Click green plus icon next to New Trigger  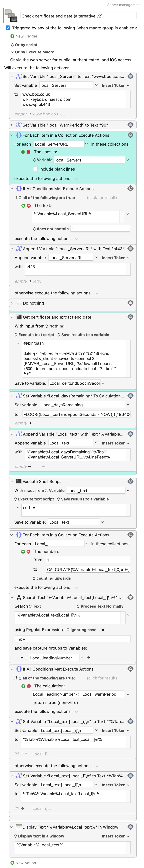13,36
